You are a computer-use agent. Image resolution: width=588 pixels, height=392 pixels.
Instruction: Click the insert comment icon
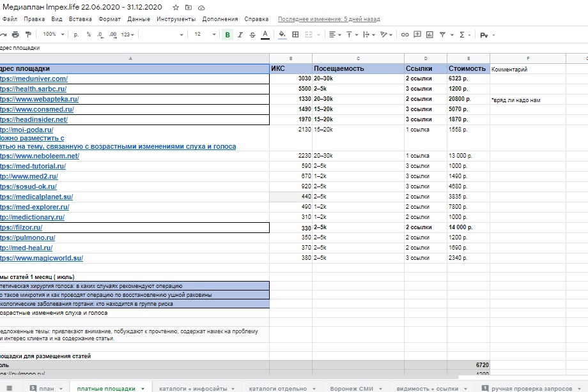(417, 34)
